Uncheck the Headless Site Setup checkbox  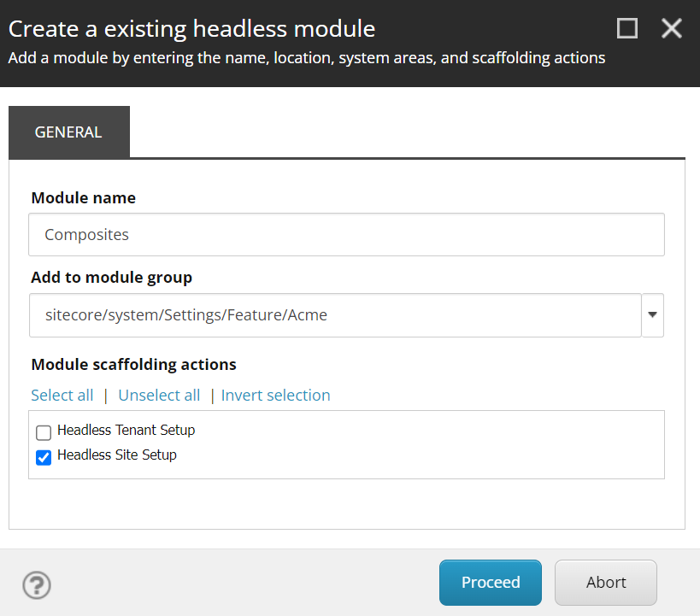point(44,457)
